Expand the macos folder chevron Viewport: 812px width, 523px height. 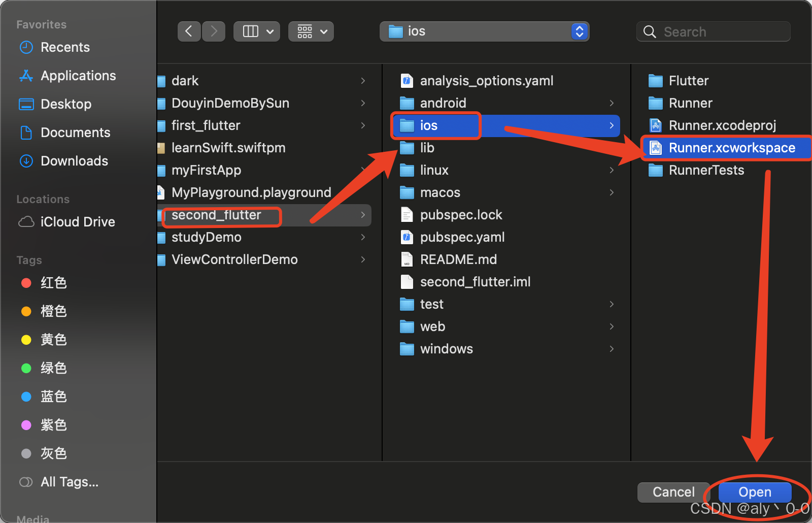click(612, 192)
